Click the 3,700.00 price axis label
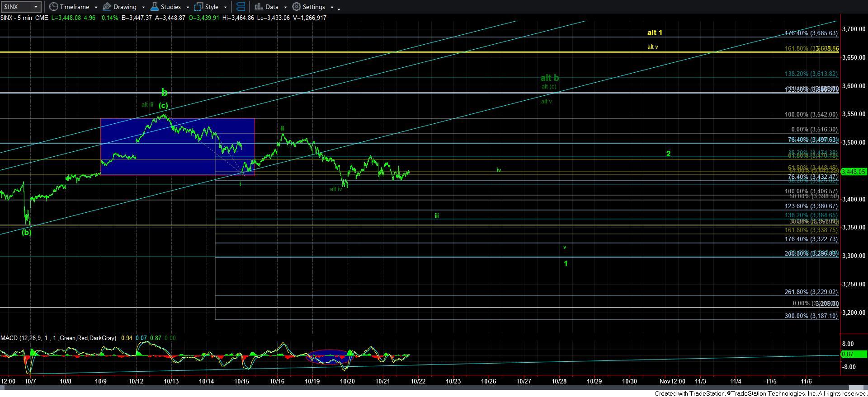 [x=853, y=29]
